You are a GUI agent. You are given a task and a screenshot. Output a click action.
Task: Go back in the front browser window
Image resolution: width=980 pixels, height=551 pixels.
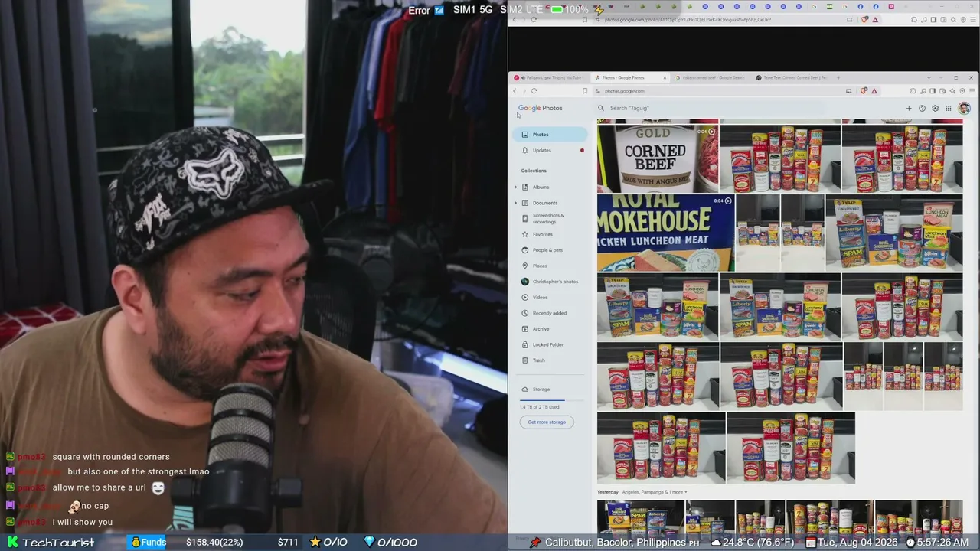point(514,91)
